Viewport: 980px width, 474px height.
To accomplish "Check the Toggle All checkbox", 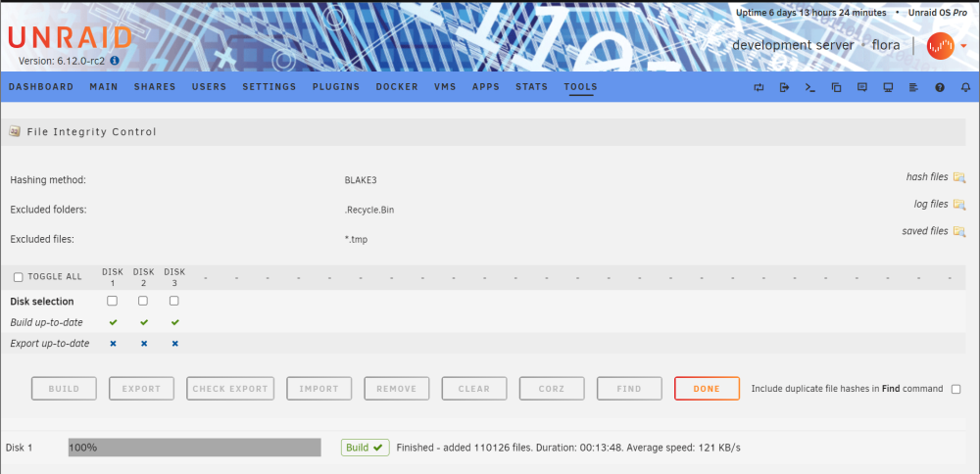I will [18, 277].
